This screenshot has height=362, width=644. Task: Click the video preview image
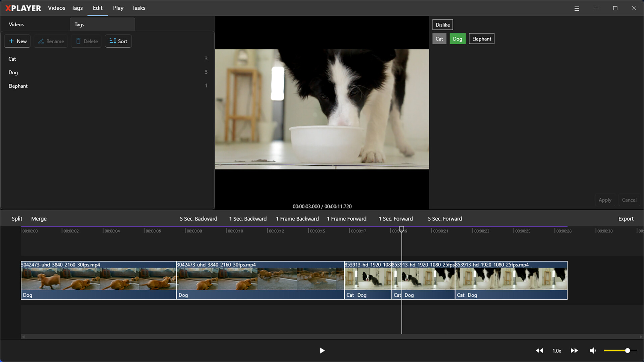click(x=322, y=109)
